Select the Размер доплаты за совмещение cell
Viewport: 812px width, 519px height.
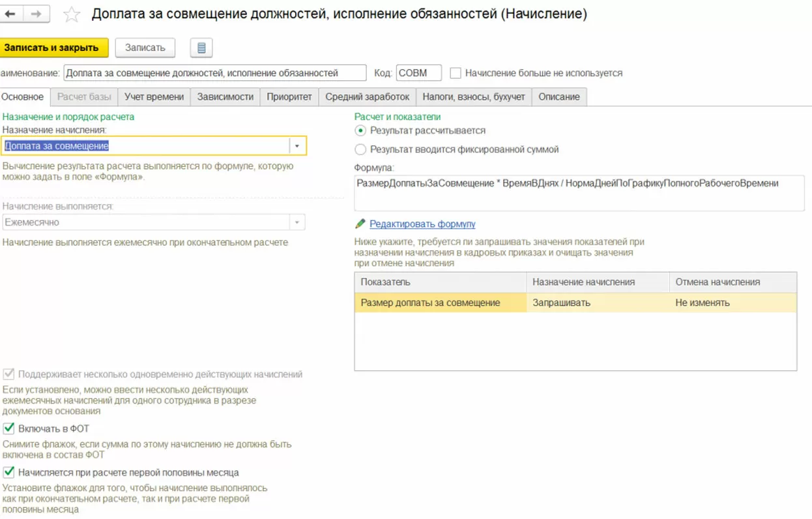[x=441, y=303]
